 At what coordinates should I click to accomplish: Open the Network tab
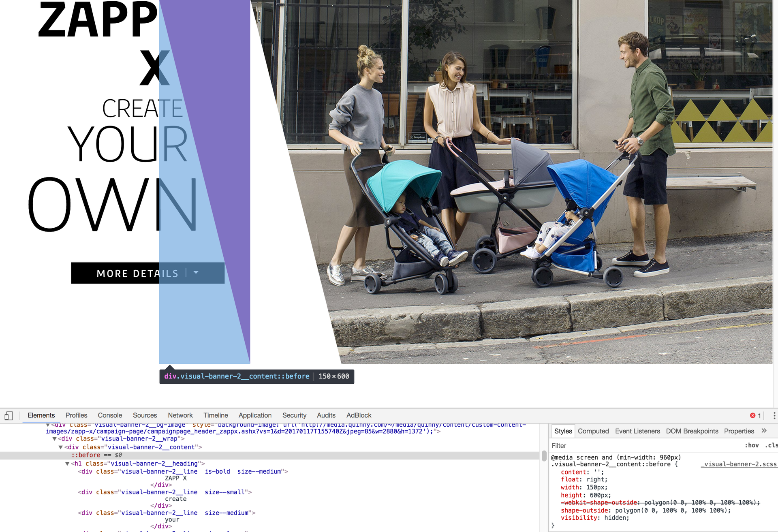[180, 415]
